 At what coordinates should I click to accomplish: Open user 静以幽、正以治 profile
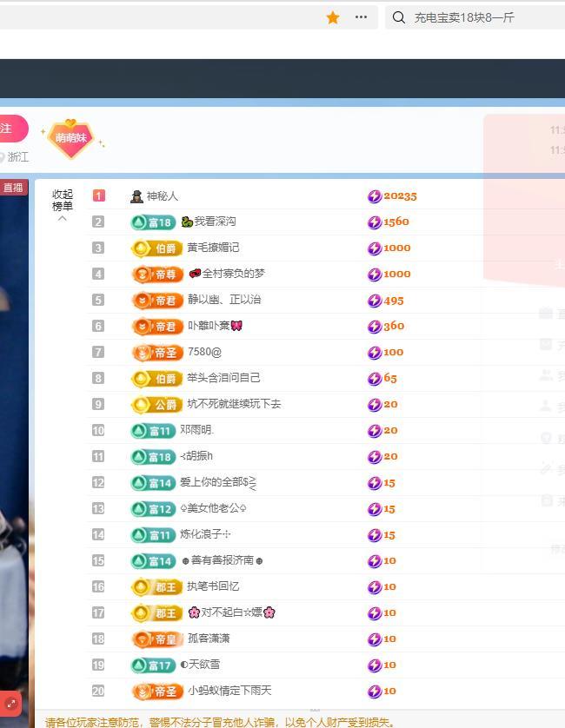tap(224, 300)
